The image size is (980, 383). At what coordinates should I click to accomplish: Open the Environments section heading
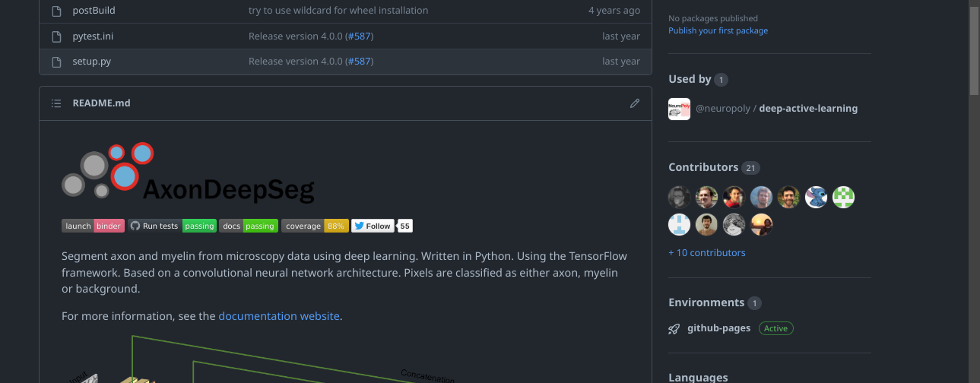(x=706, y=302)
